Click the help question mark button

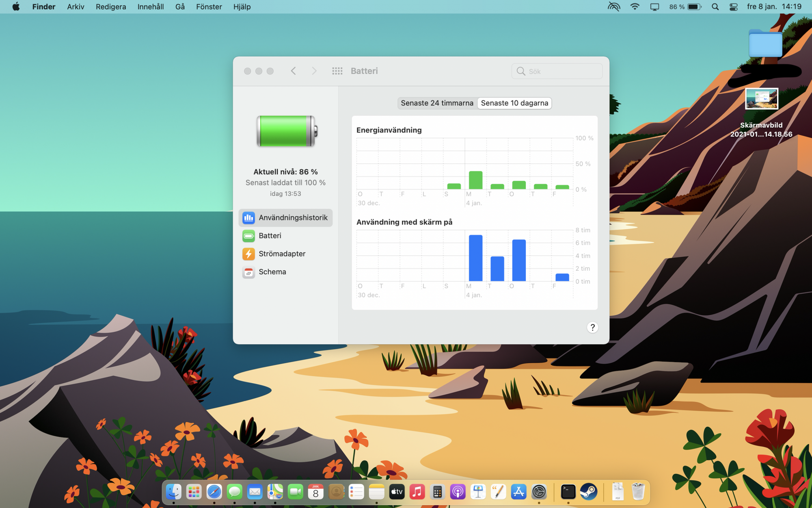tap(592, 328)
